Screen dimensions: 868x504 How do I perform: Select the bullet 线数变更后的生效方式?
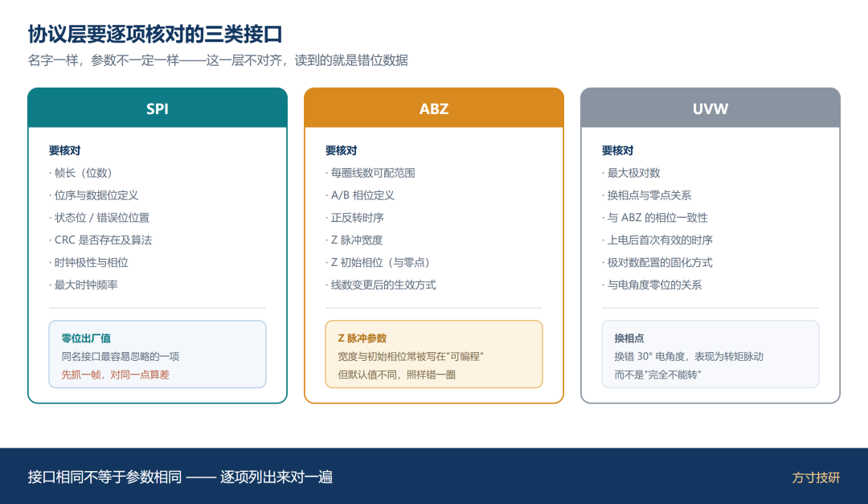(381, 285)
